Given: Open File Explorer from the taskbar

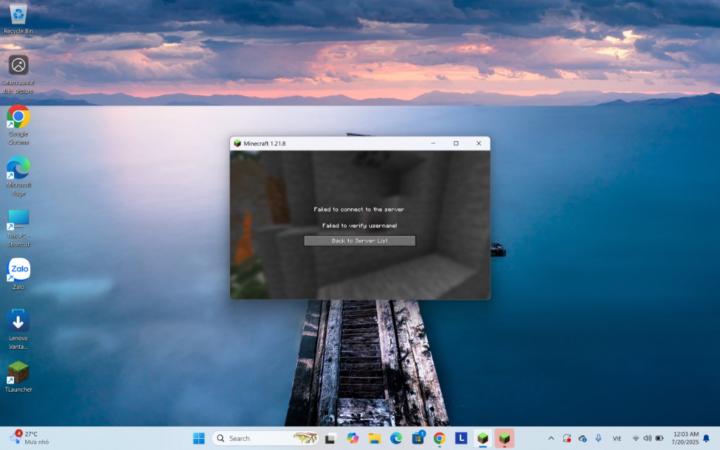Looking at the screenshot, I should pos(374,439).
